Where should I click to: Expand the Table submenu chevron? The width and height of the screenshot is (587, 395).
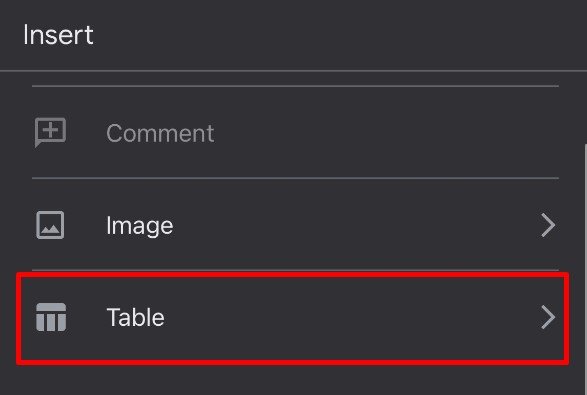coord(548,317)
